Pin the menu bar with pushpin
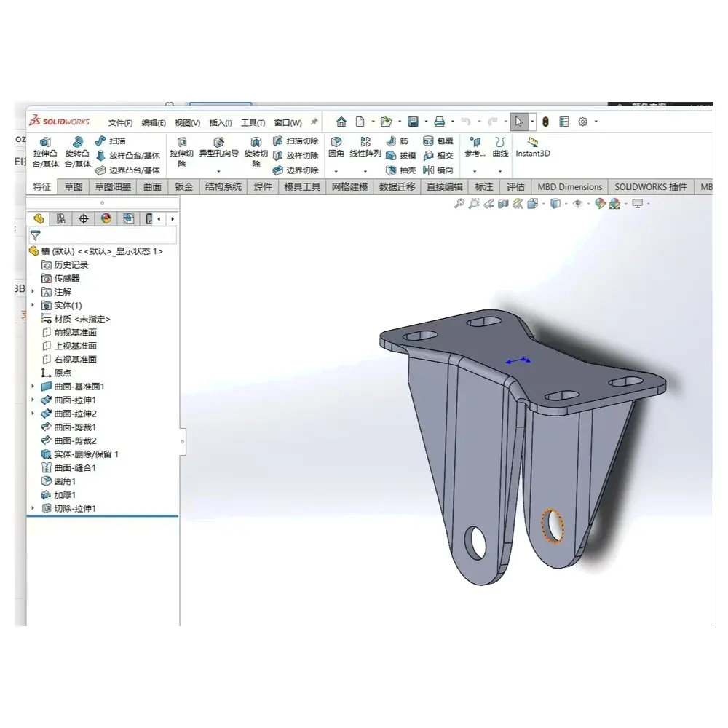728x728 pixels. tap(314, 122)
